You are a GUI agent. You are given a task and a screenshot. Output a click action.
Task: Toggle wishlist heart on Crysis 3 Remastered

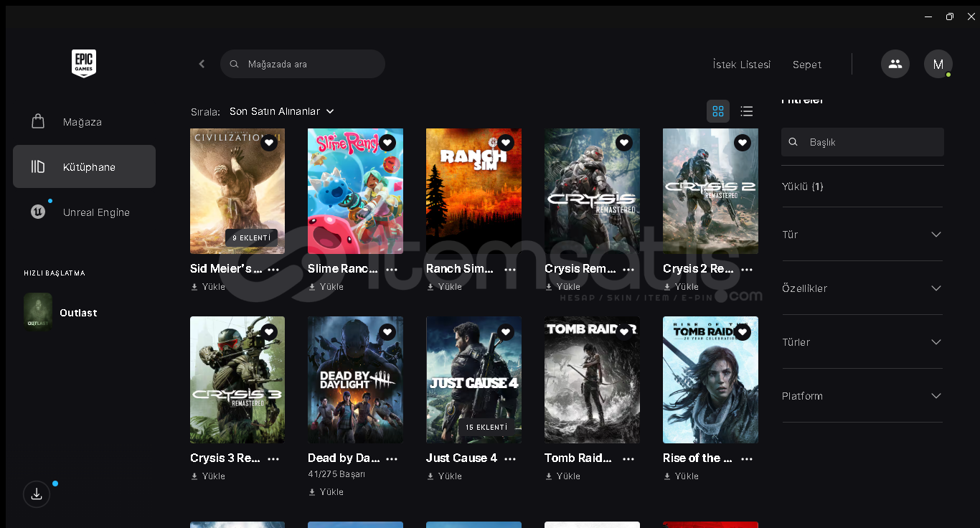point(269,332)
